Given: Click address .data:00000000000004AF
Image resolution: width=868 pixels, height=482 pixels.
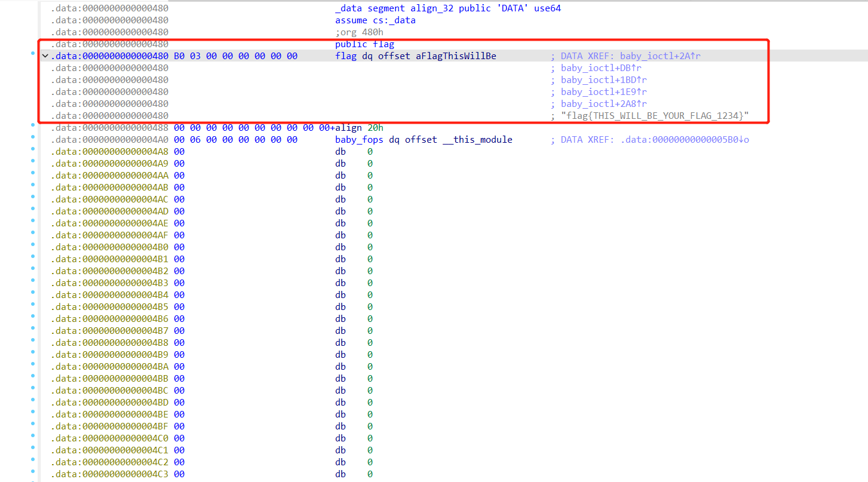Looking at the screenshot, I should pos(109,235).
